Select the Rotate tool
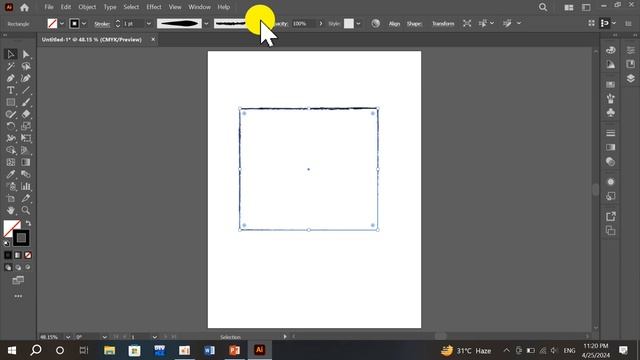Screen dimensions: 640x360 11,126
